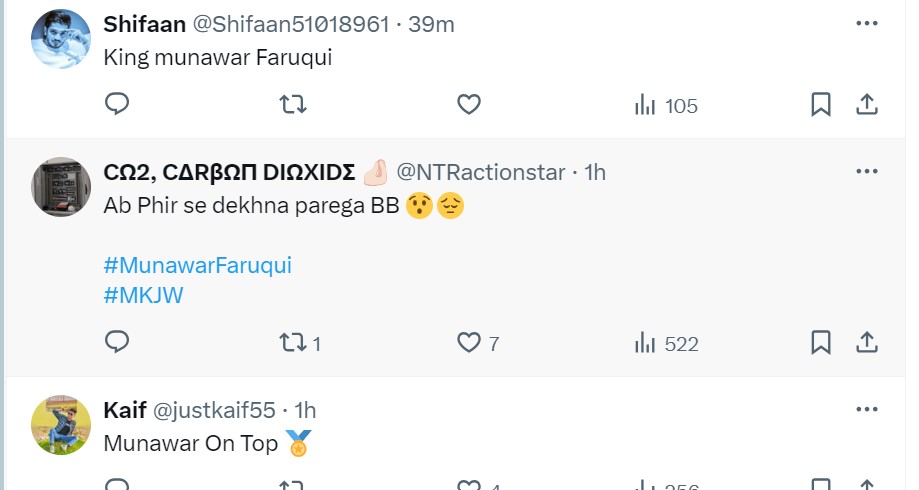The image size is (919, 490).
Task: Reply to the NTRactionstar tweet
Action: [117, 343]
